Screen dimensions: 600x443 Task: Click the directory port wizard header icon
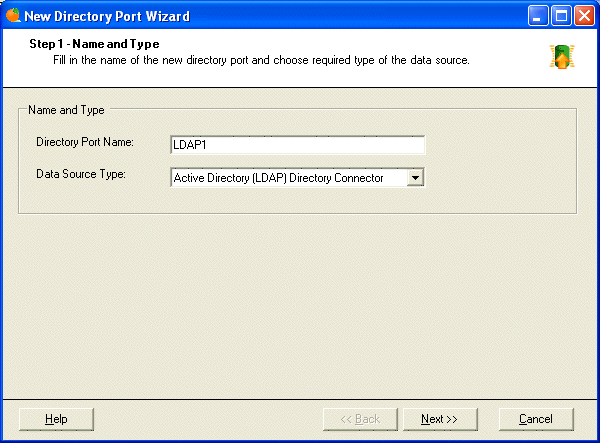point(562,57)
